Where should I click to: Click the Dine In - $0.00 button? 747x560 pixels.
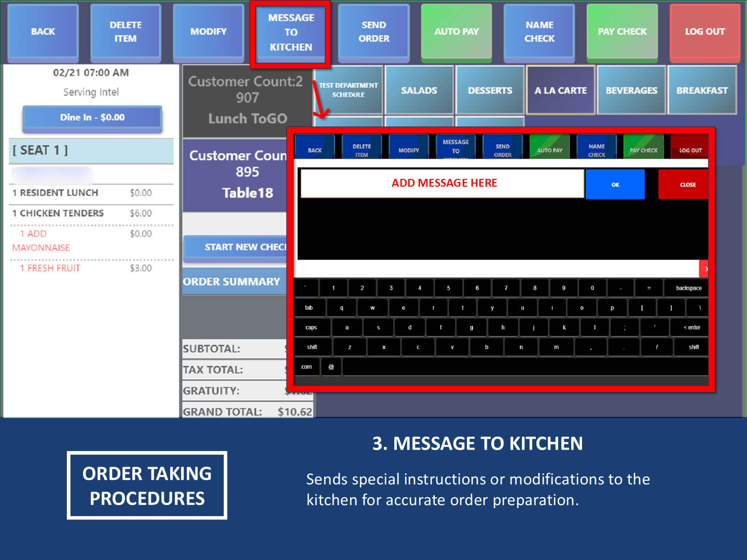tap(92, 118)
